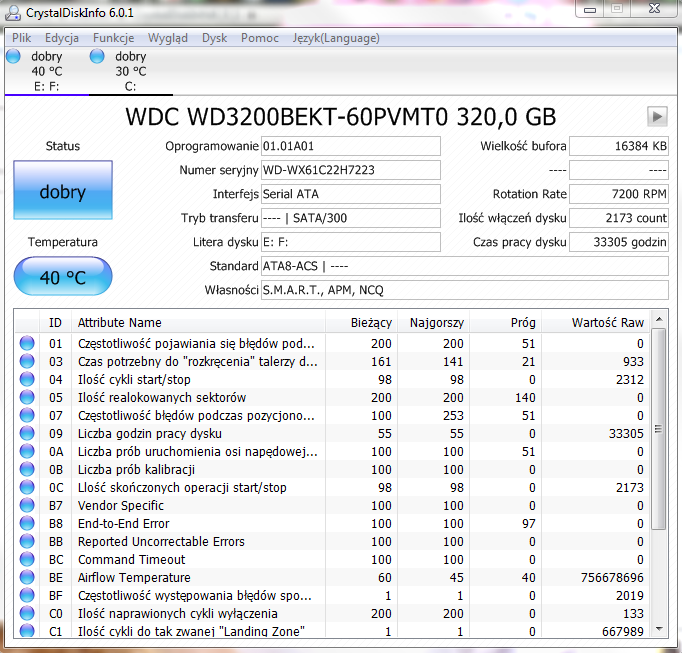Click the CrystalDiskInfo title bar icon
682x653 pixels.
(13, 13)
